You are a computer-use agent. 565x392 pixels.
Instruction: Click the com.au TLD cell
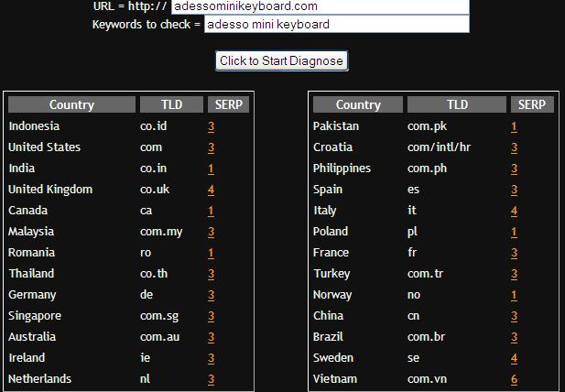(x=159, y=337)
